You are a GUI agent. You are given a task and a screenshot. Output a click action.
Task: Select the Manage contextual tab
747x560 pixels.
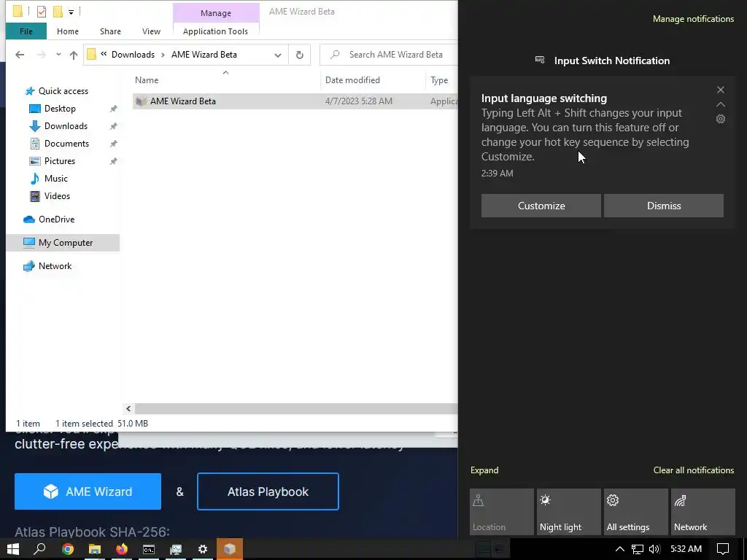216,13
